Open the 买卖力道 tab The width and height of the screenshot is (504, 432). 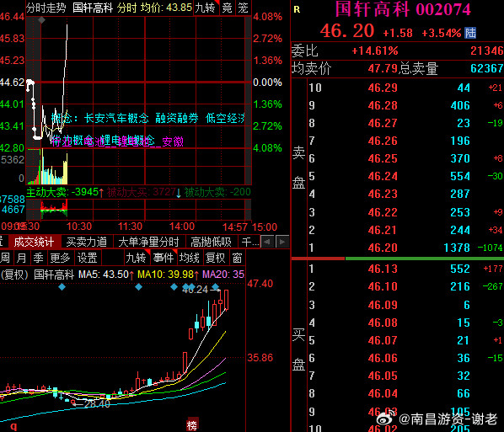click(87, 242)
